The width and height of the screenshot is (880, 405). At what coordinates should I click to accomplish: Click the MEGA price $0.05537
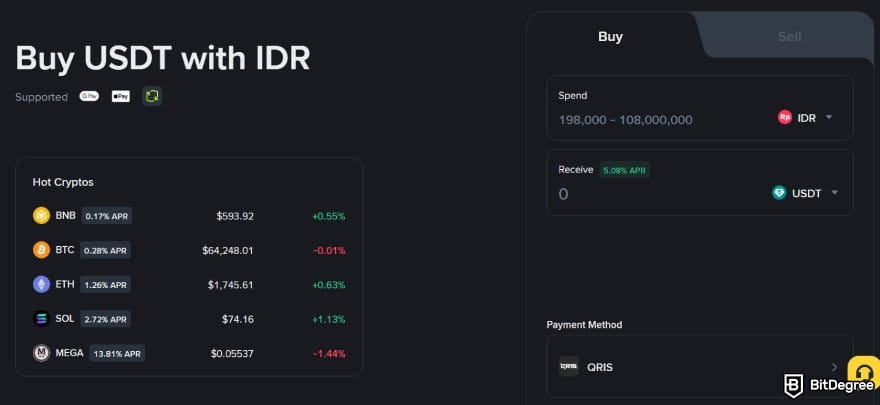click(x=232, y=354)
